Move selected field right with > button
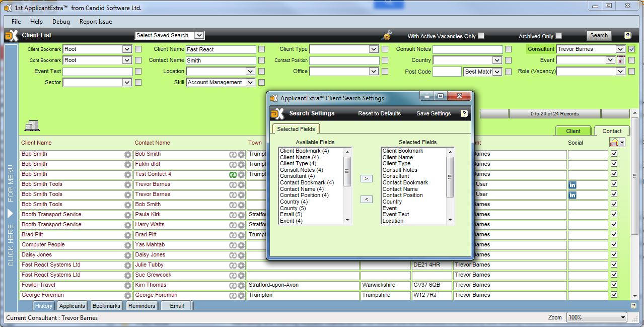Image resolution: width=644 pixels, height=327 pixels. (367, 178)
